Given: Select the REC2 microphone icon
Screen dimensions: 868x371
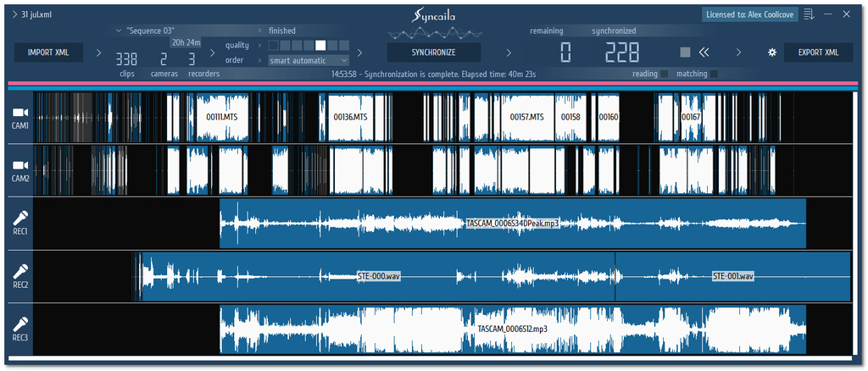Looking at the screenshot, I should click(x=20, y=272).
